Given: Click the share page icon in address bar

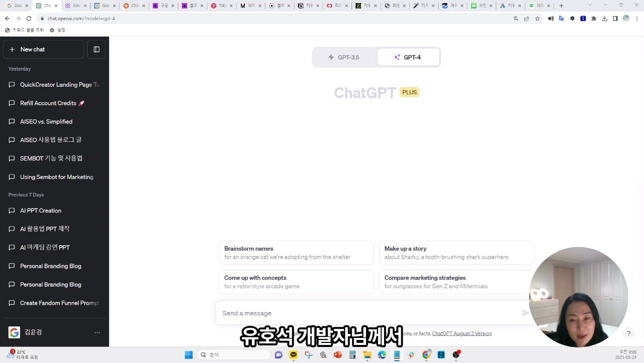Looking at the screenshot, I should 527,19.
